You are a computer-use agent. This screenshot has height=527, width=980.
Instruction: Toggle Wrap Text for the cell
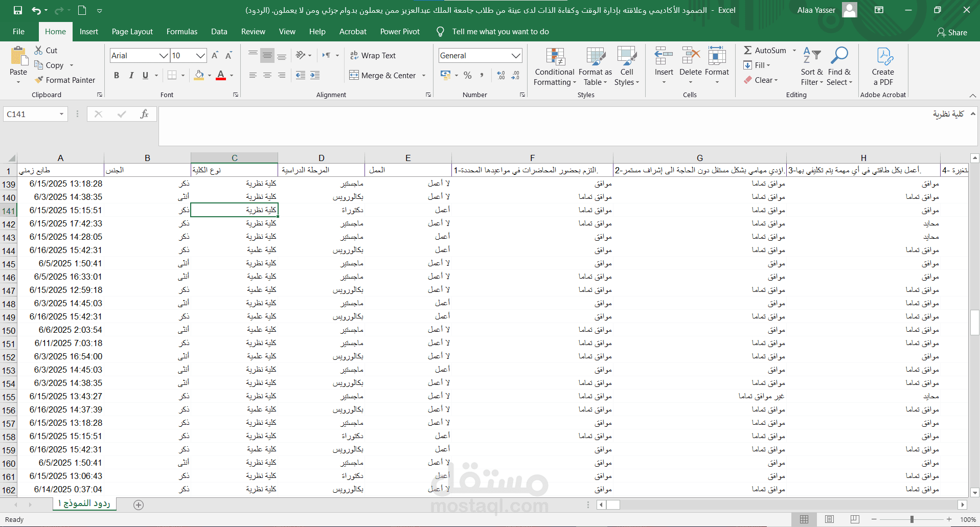pyautogui.click(x=373, y=55)
